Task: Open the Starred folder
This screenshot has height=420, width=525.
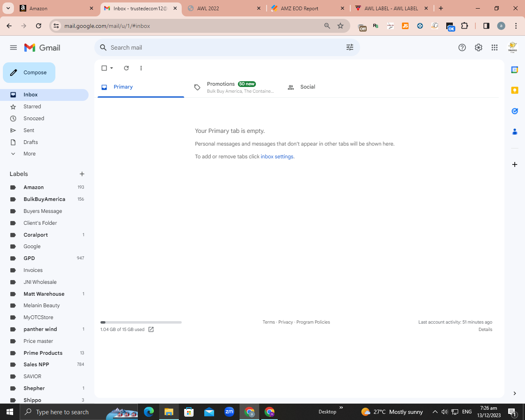Action: [x=44, y=107]
